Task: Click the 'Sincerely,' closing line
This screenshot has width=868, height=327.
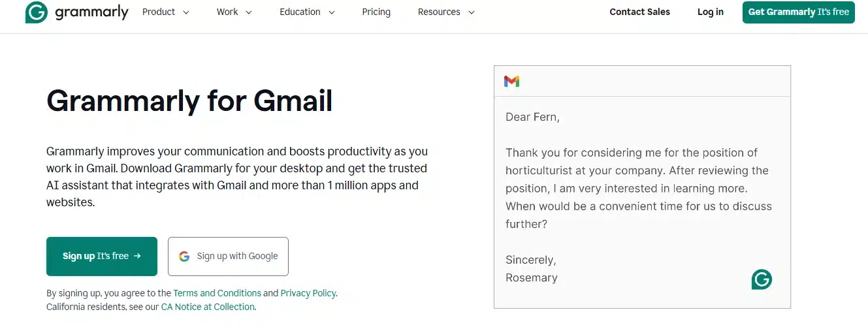Action: 531,260
